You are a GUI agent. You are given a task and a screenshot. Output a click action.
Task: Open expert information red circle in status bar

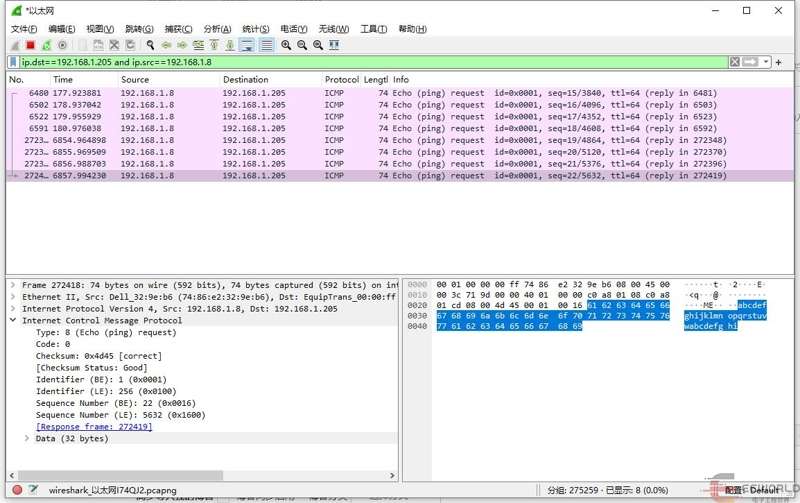point(17,490)
